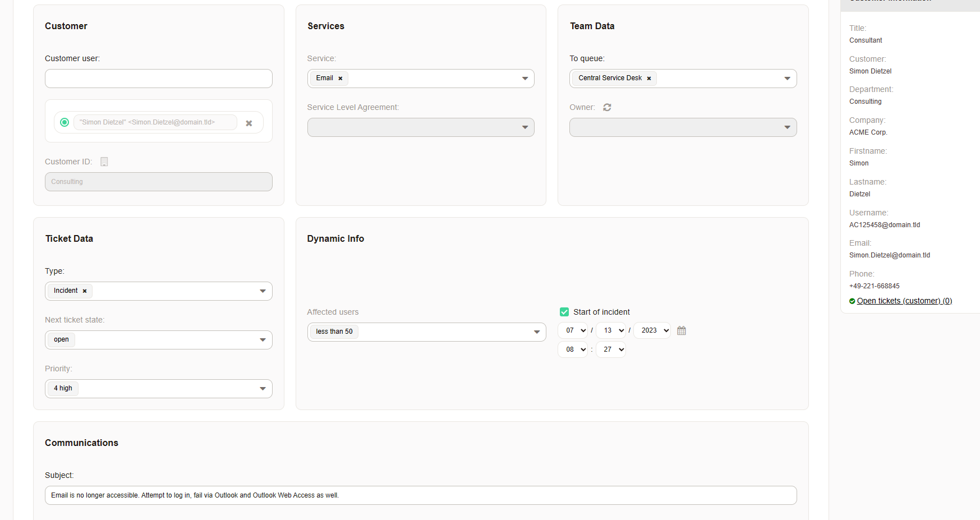Open the Priority dropdown showing 4 high
Image resolution: width=980 pixels, height=520 pixels.
pyautogui.click(x=158, y=389)
